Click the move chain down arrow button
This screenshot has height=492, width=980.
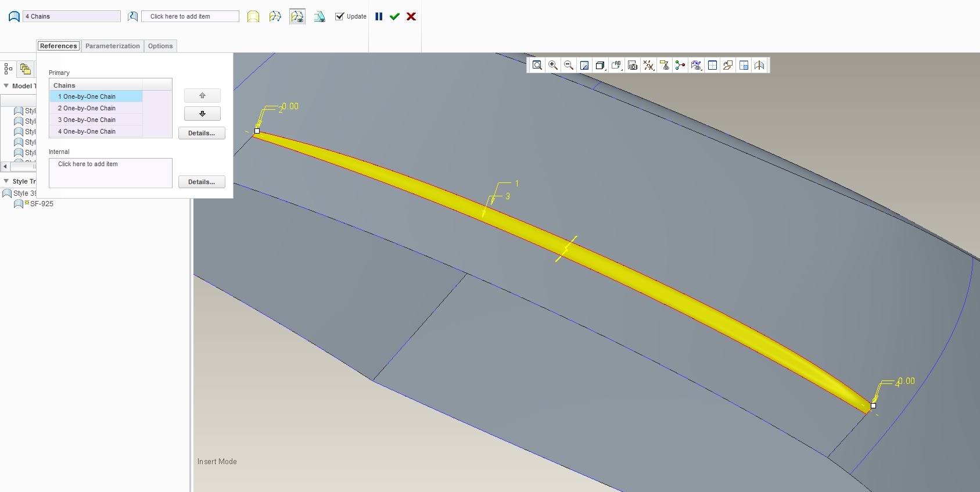(x=202, y=113)
